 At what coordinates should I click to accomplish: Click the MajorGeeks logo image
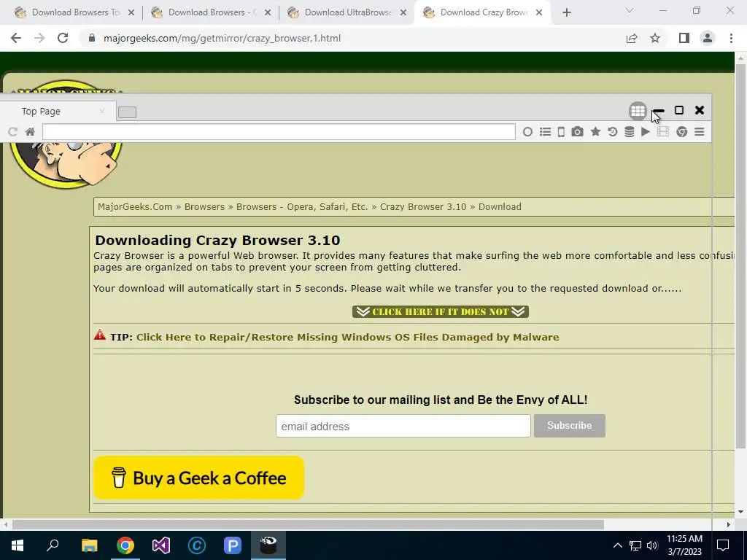66,164
